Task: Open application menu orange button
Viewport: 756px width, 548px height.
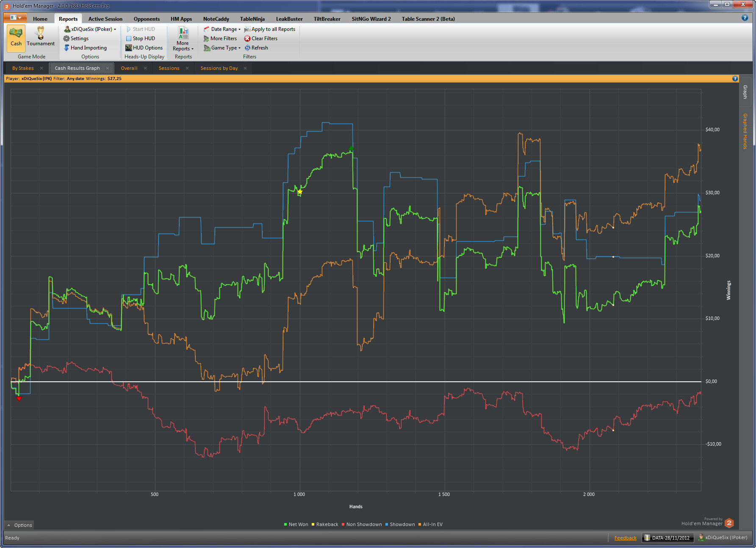Action: [15, 18]
